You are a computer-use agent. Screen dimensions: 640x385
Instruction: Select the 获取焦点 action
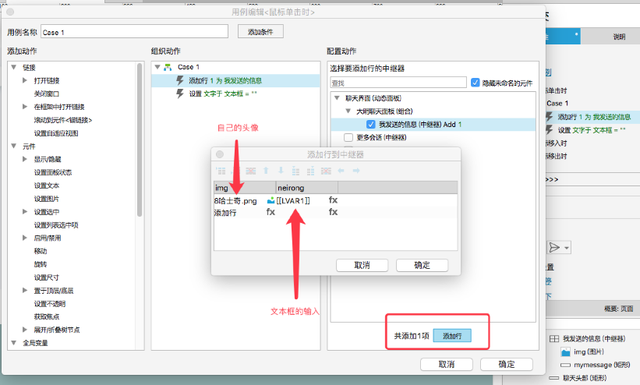coord(47,316)
